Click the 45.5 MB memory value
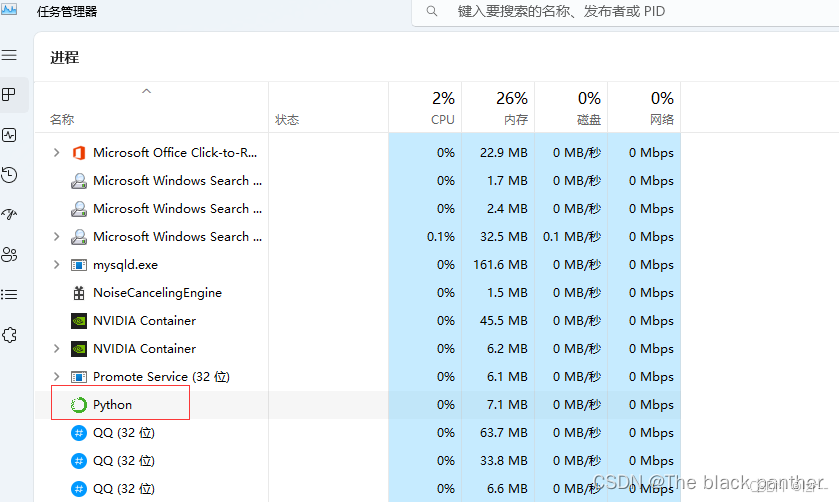 coord(504,321)
